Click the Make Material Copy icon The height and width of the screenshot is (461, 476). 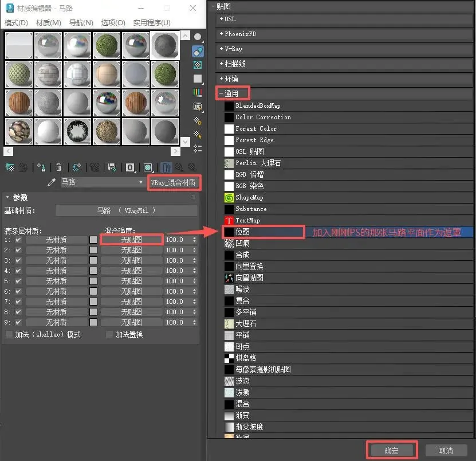coord(77,167)
